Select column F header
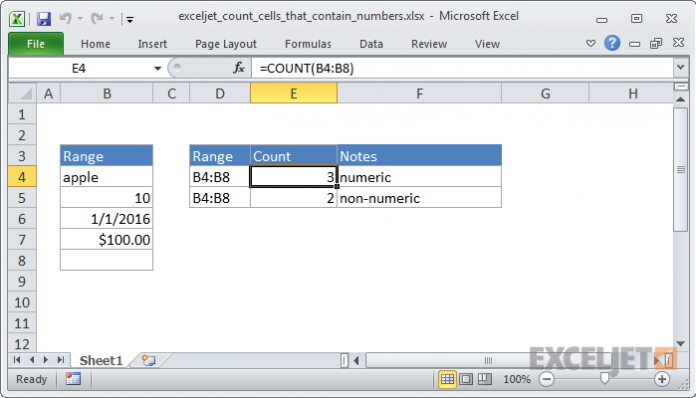The image size is (696, 398). (x=419, y=94)
